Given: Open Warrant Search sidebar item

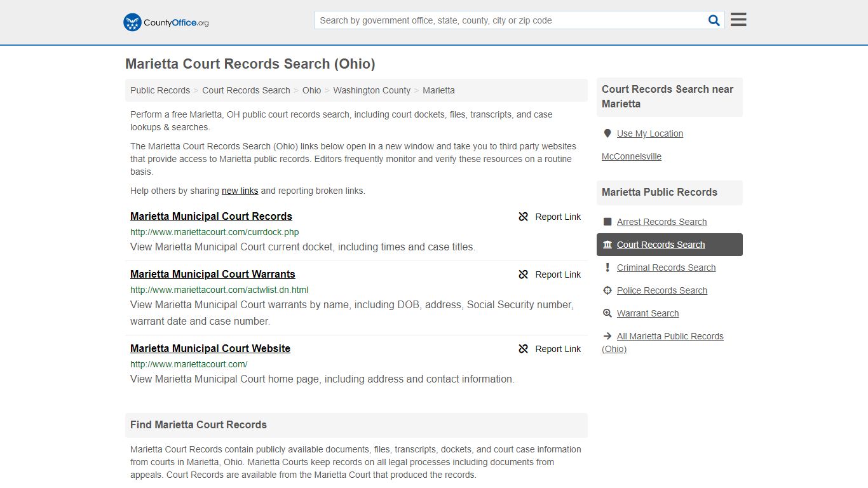Looking at the screenshot, I should pyautogui.click(x=648, y=313).
